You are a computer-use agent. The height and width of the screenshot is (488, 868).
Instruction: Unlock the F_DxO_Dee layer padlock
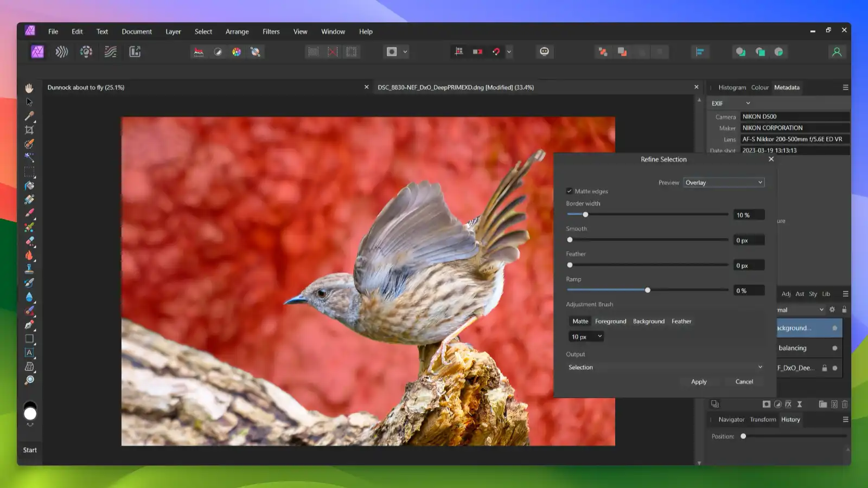[x=825, y=368]
